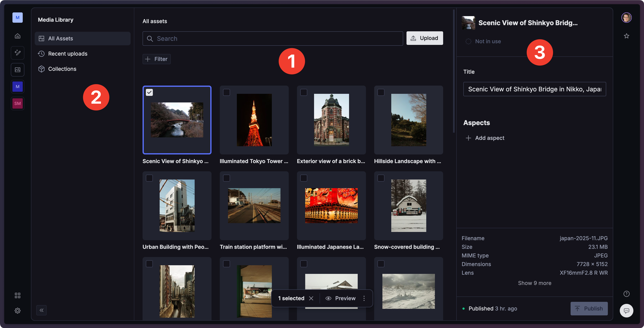The image size is (644, 328).
Task: Open the home icon in left sidebar
Action: click(17, 36)
